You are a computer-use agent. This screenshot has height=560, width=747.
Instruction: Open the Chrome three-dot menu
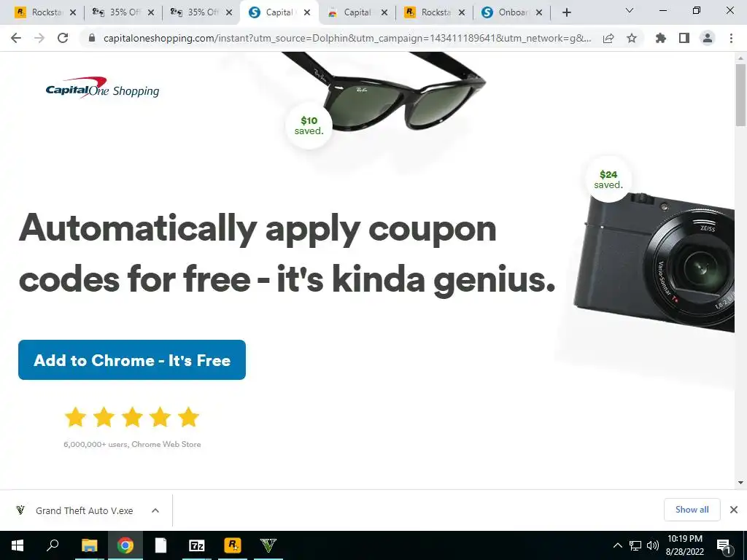click(731, 38)
